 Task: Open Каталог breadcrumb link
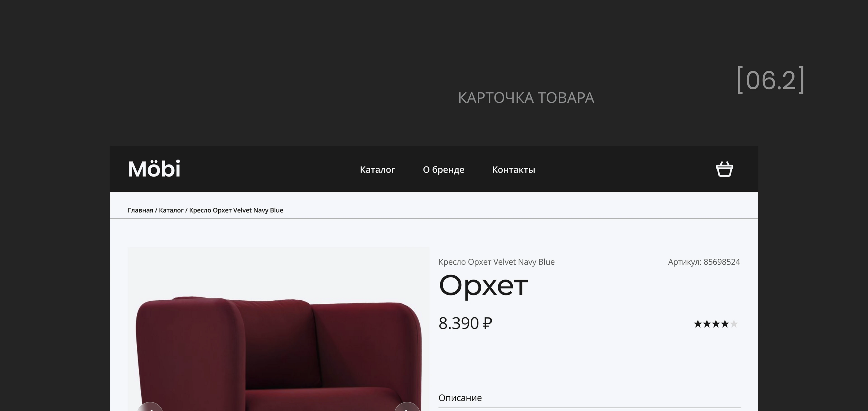[x=171, y=210]
